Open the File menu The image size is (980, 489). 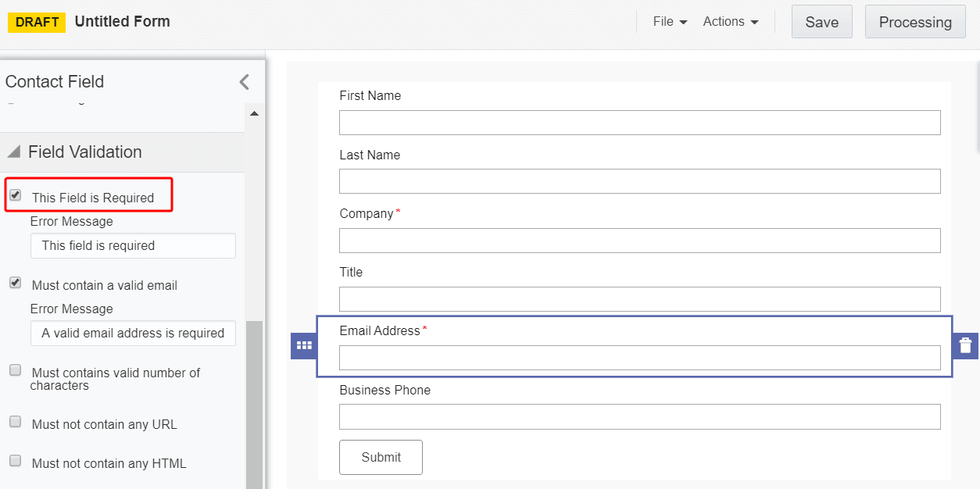click(x=669, y=22)
